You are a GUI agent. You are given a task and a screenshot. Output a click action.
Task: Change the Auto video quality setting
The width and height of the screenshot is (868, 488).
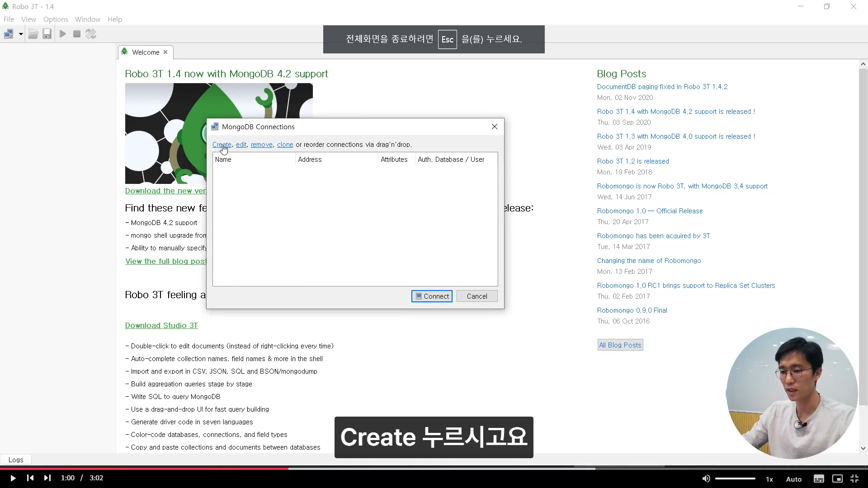794,479
